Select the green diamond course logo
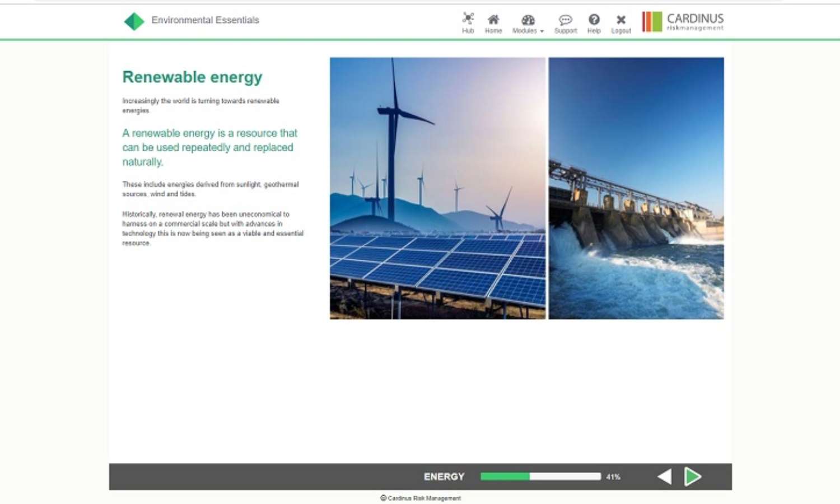The width and height of the screenshot is (840, 504). pos(134,21)
